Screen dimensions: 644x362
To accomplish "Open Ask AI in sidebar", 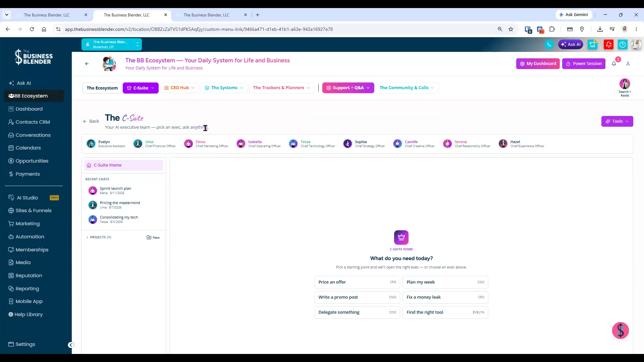I will [24, 83].
